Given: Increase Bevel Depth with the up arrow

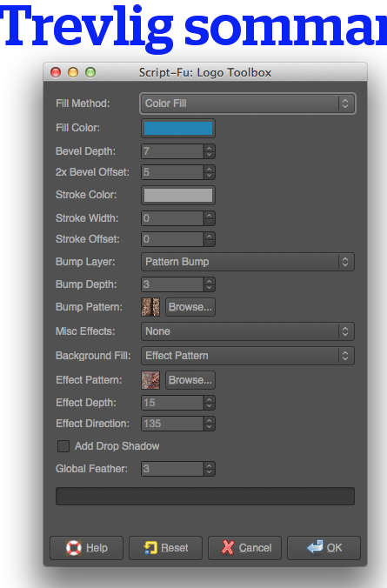Looking at the screenshot, I should point(210,148).
